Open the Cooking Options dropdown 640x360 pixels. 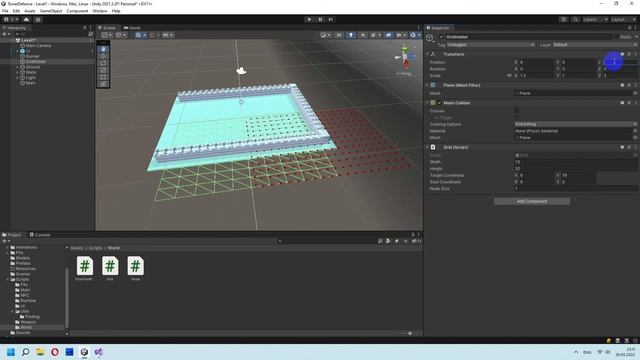576,124
